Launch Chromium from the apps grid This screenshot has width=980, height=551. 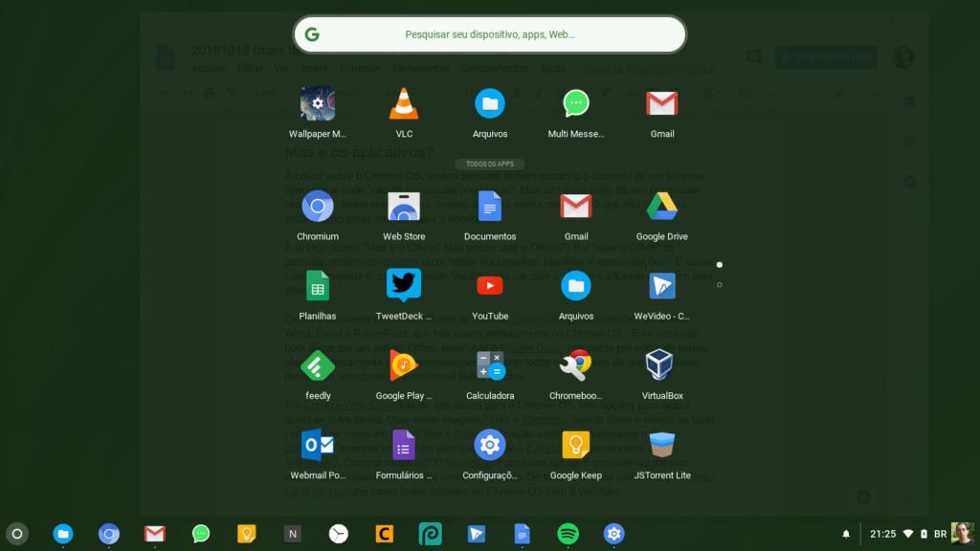pos(318,207)
